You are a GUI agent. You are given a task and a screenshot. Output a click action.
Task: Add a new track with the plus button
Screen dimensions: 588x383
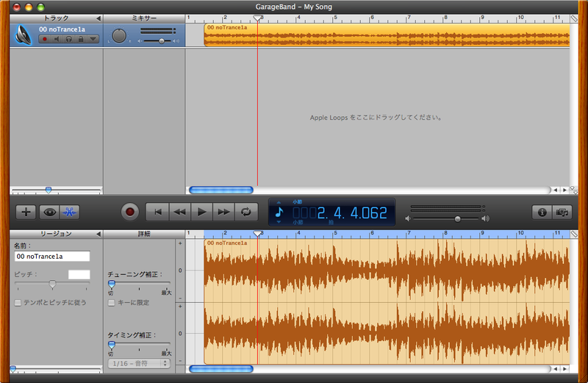[x=26, y=212]
